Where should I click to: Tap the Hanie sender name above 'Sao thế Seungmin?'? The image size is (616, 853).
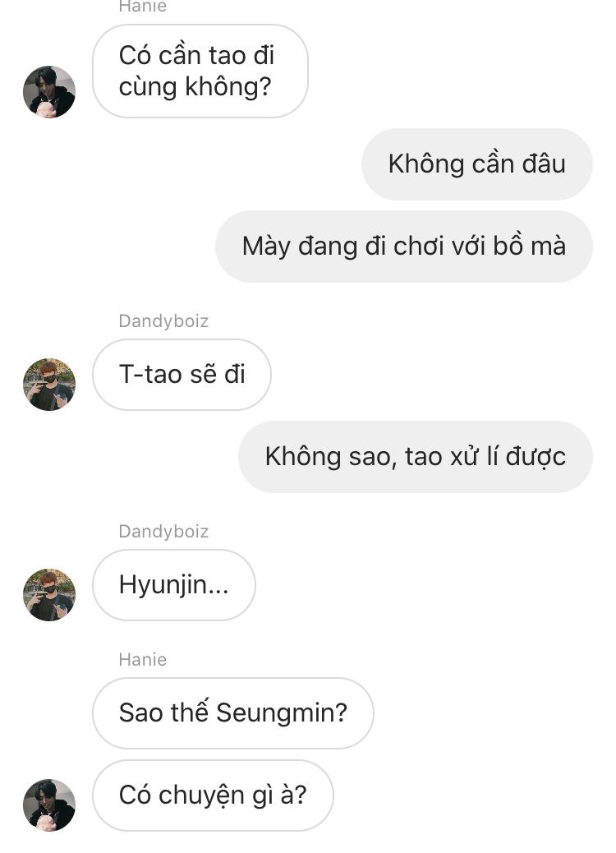pos(142,659)
